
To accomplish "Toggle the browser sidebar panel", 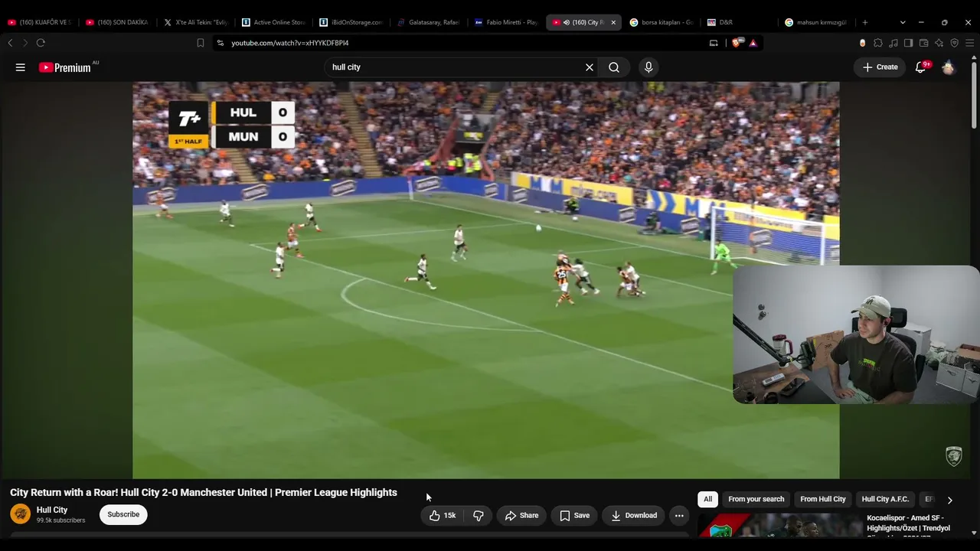I will [908, 43].
